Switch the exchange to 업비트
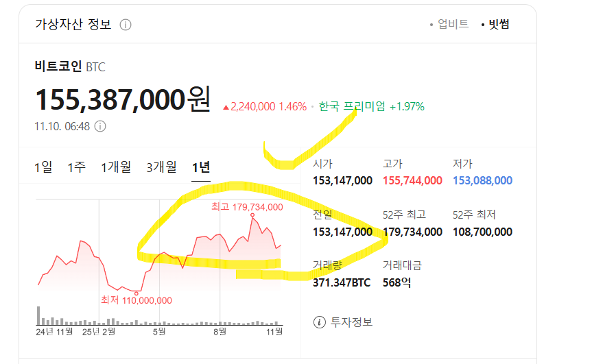 [x=453, y=25]
